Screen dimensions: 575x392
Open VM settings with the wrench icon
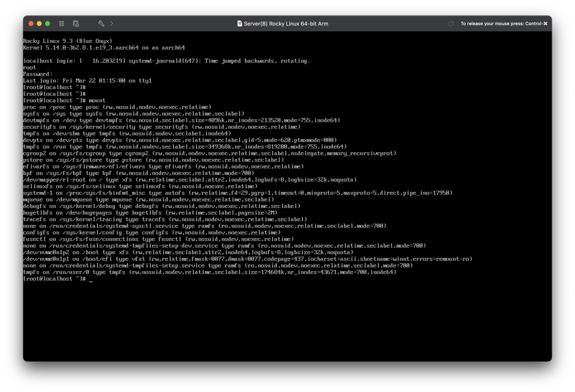pos(101,24)
